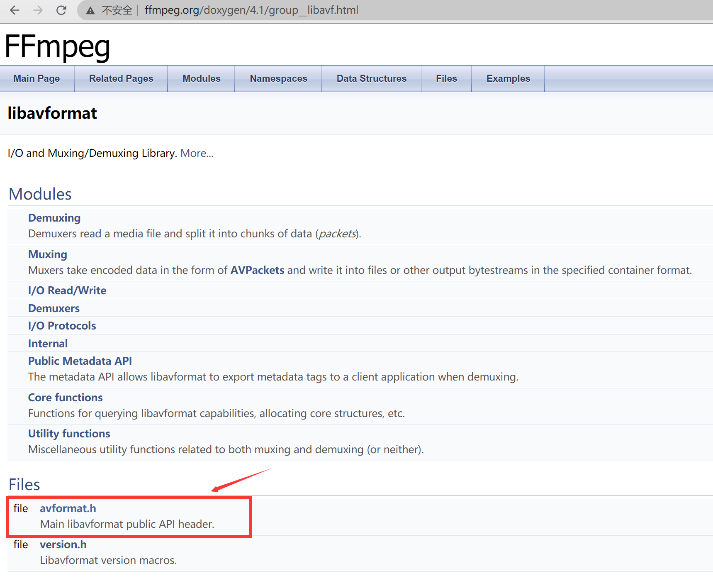
Task: Click the AVPackets link
Action: point(257,270)
